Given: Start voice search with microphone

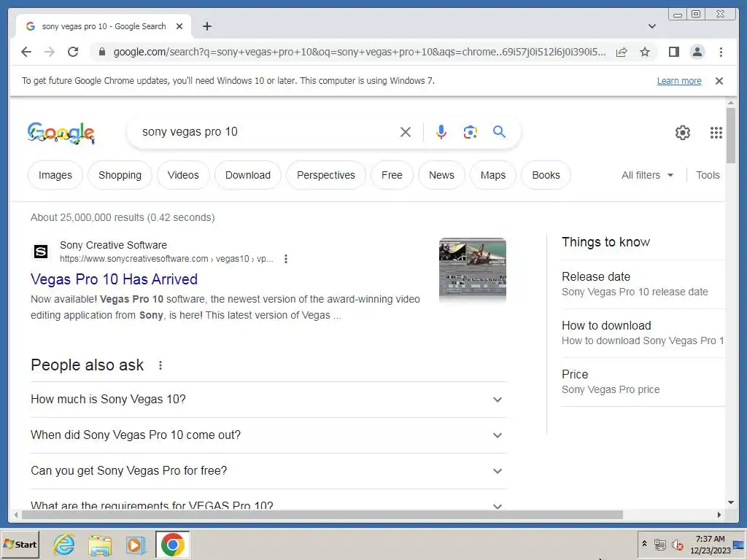Looking at the screenshot, I should pyautogui.click(x=441, y=132).
